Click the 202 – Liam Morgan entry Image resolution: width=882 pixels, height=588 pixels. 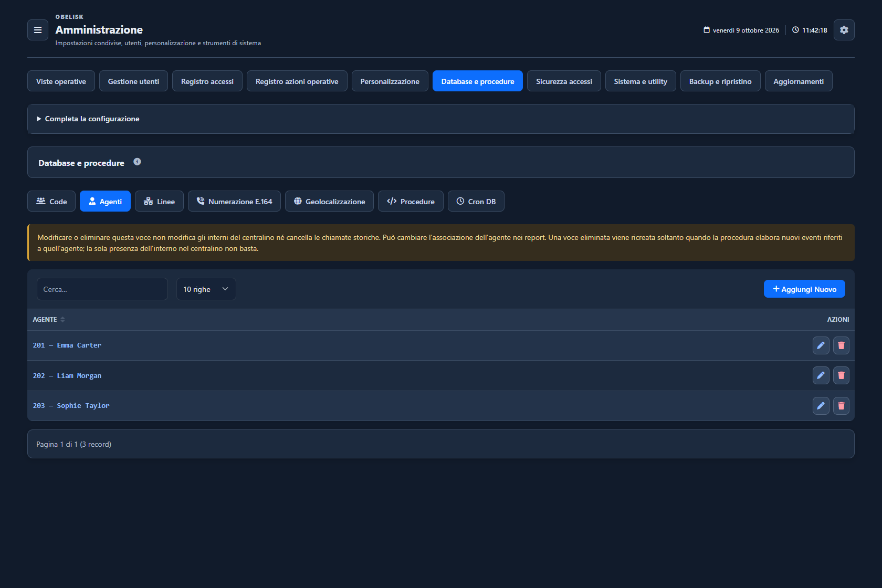pyautogui.click(x=67, y=375)
